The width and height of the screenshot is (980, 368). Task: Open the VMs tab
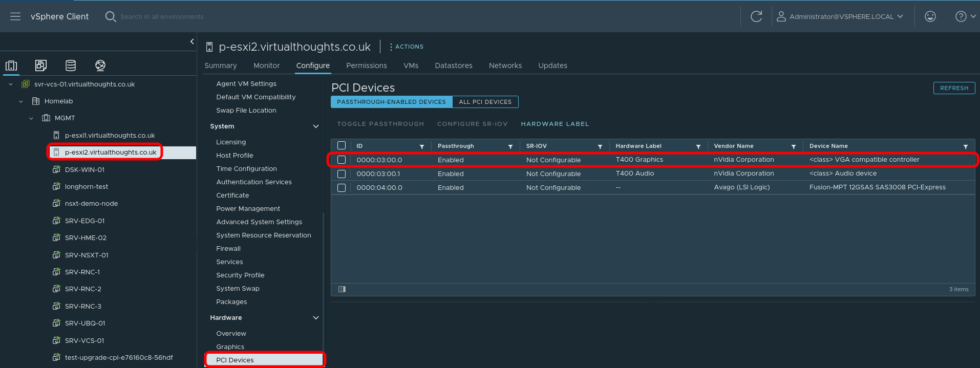411,66
